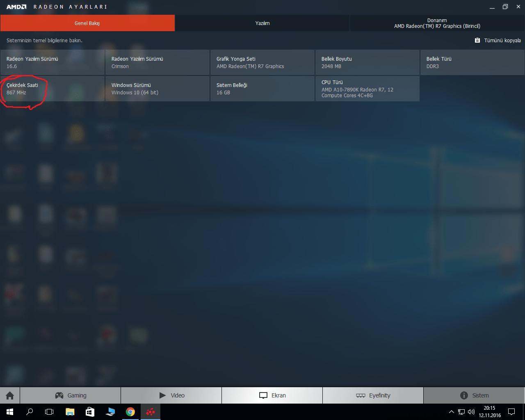Launch Google Chrome from the taskbar
Viewport: 525px width, 420px height.
tap(130, 412)
